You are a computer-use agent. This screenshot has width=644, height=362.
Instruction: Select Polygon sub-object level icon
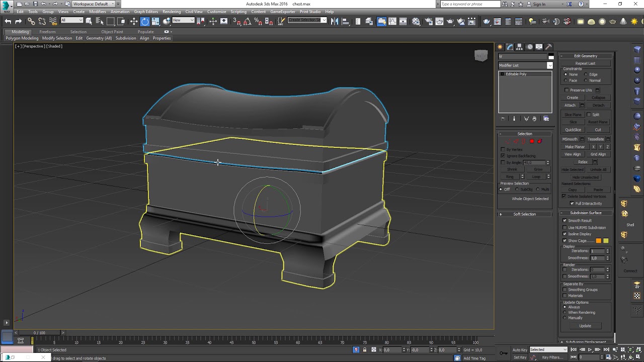[532, 141]
